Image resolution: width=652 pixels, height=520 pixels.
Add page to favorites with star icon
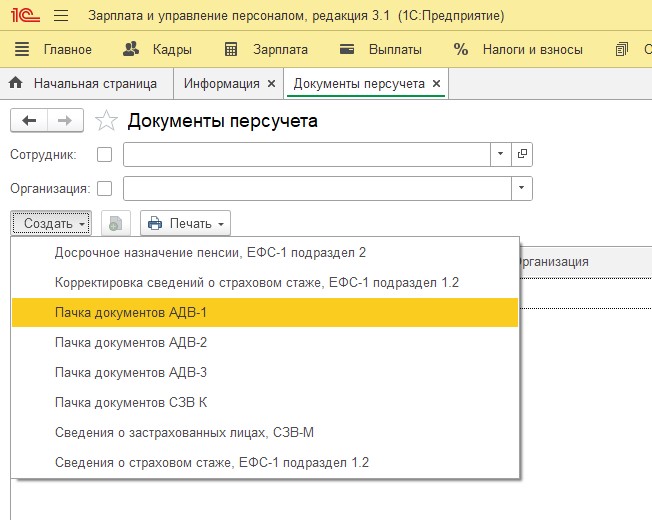(105, 121)
